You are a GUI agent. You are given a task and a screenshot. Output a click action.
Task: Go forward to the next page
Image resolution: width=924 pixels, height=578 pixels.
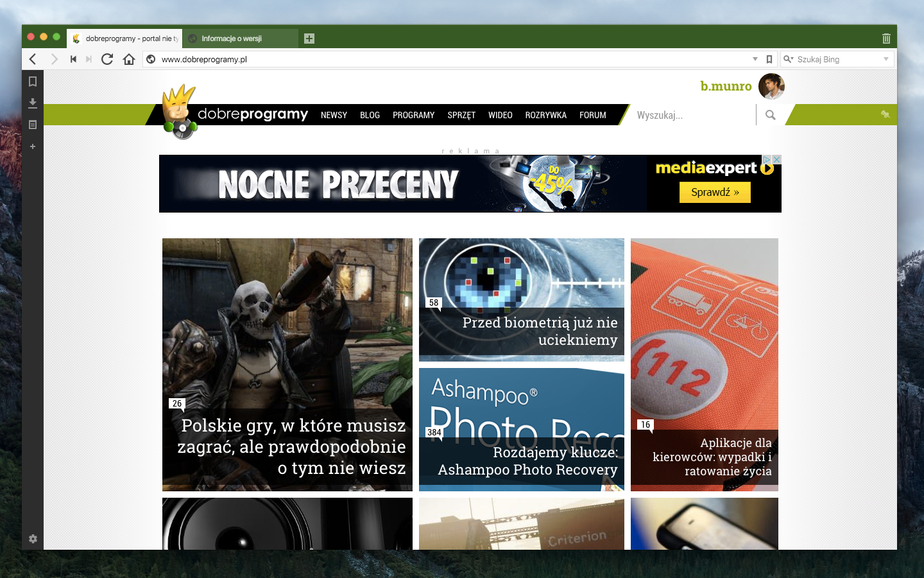point(54,59)
